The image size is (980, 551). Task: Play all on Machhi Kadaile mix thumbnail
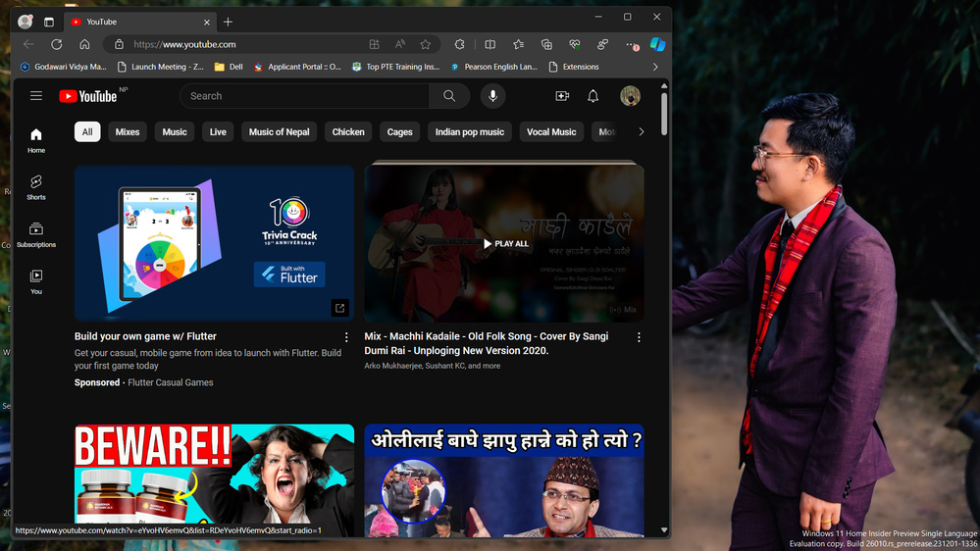click(505, 244)
